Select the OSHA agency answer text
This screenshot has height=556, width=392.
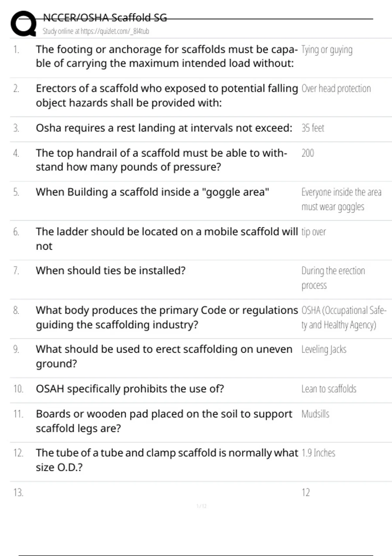click(343, 317)
